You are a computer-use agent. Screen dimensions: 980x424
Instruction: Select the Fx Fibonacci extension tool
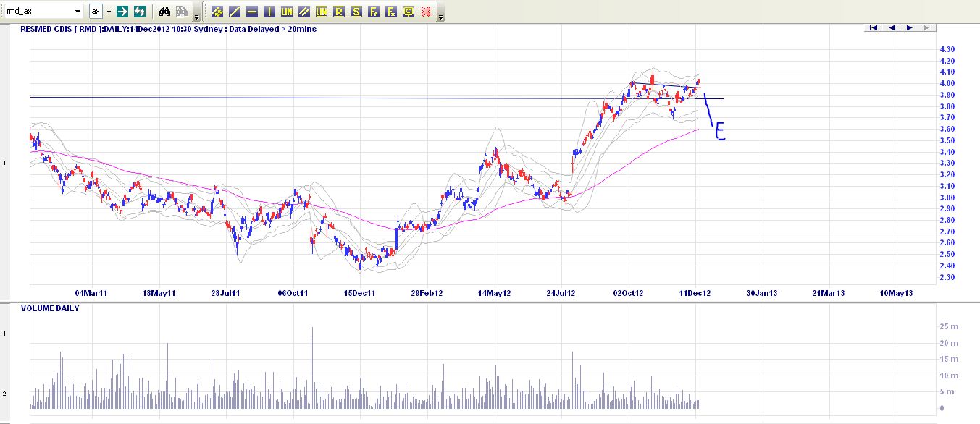click(391, 12)
